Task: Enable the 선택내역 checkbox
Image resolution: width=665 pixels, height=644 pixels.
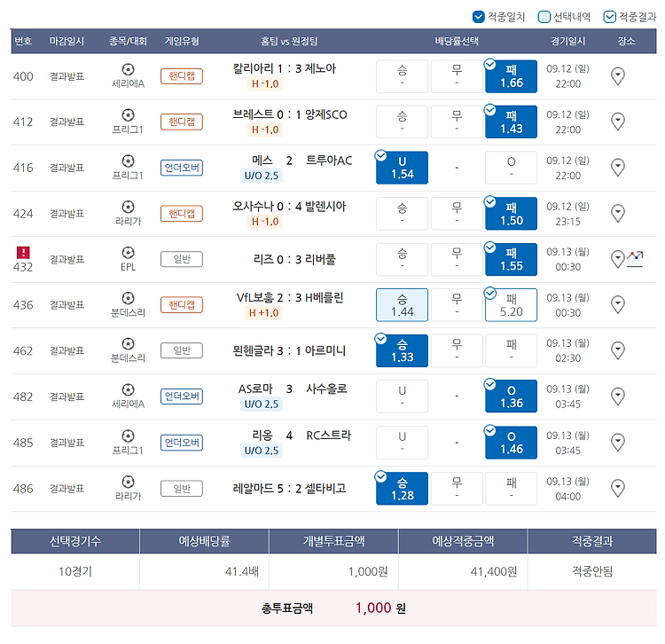Action: click(x=544, y=17)
